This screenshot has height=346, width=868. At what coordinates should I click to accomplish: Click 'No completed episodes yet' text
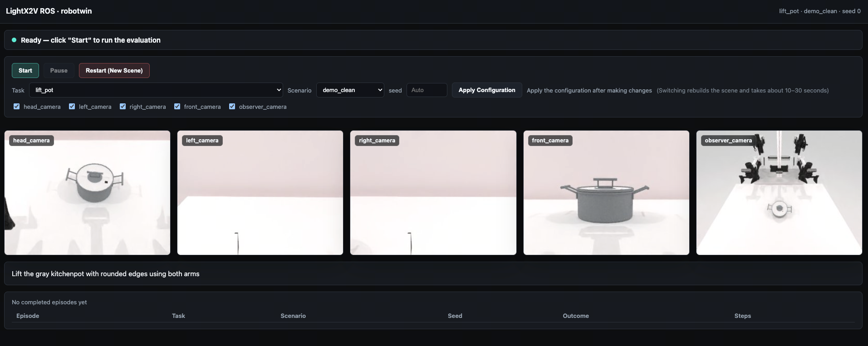pyautogui.click(x=49, y=302)
